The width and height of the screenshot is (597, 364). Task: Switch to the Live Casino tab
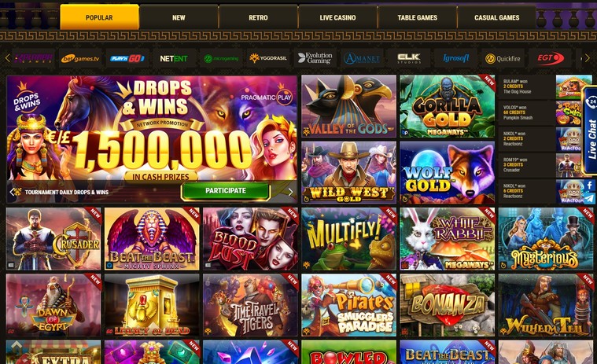click(337, 17)
